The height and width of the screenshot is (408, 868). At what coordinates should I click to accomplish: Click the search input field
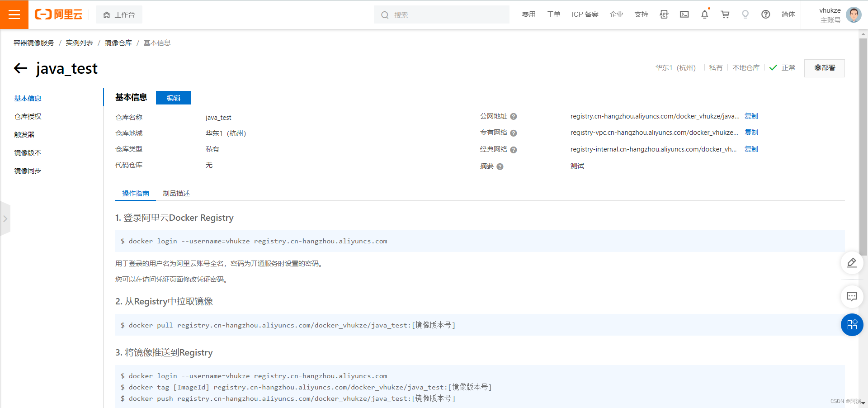pyautogui.click(x=442, y=14)
